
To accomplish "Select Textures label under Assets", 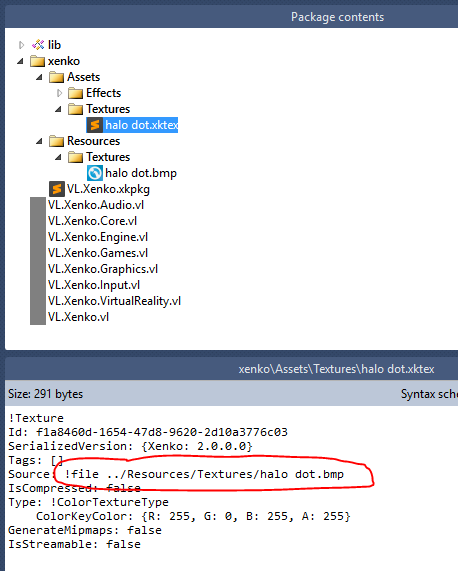I will [108, 109].
